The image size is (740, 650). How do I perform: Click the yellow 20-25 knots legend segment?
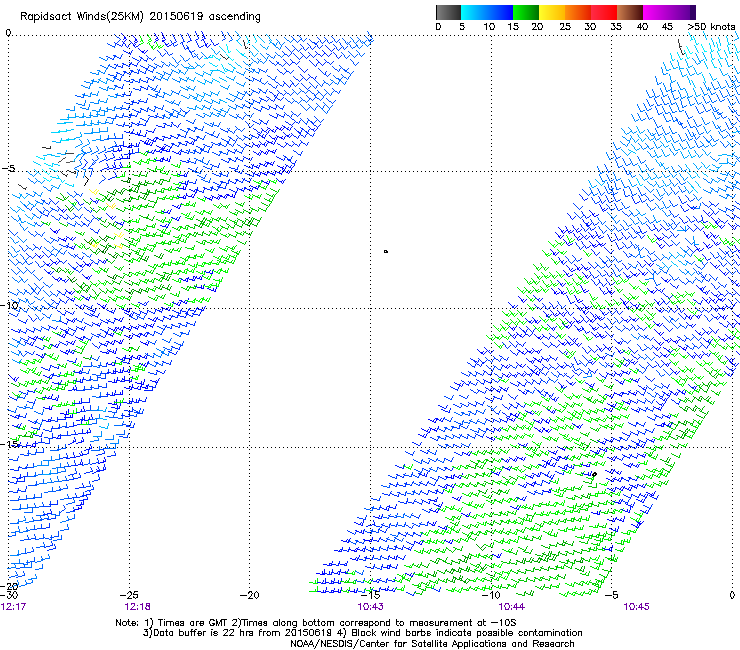552,12
